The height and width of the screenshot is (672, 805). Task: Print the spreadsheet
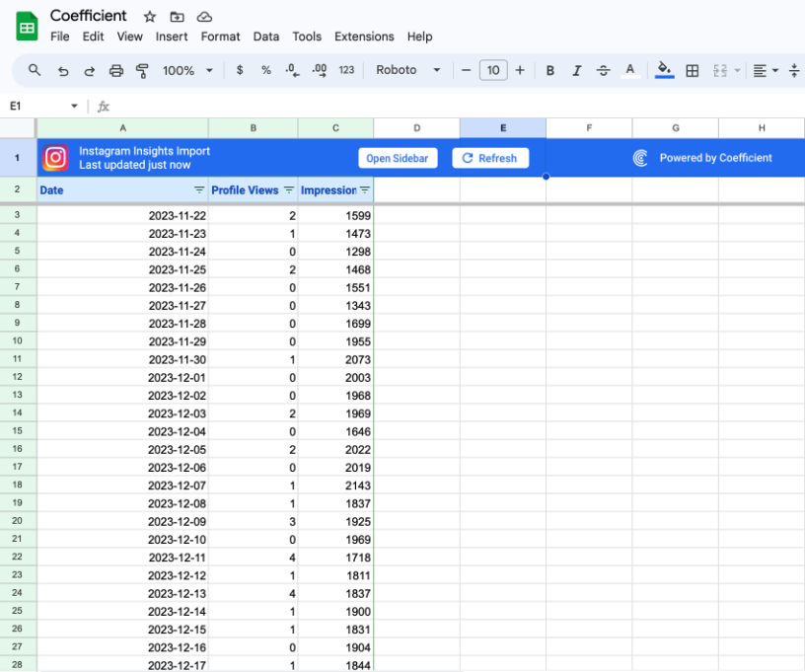click(117, 70)
